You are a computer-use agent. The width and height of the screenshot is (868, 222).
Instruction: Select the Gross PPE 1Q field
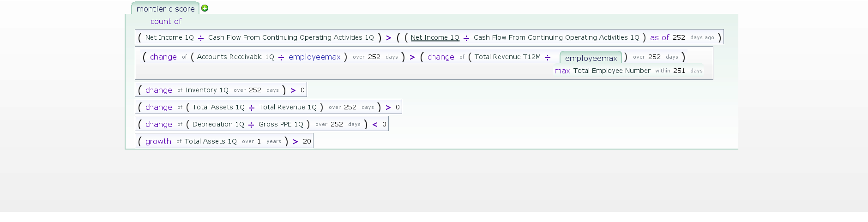tap(281, 124)
